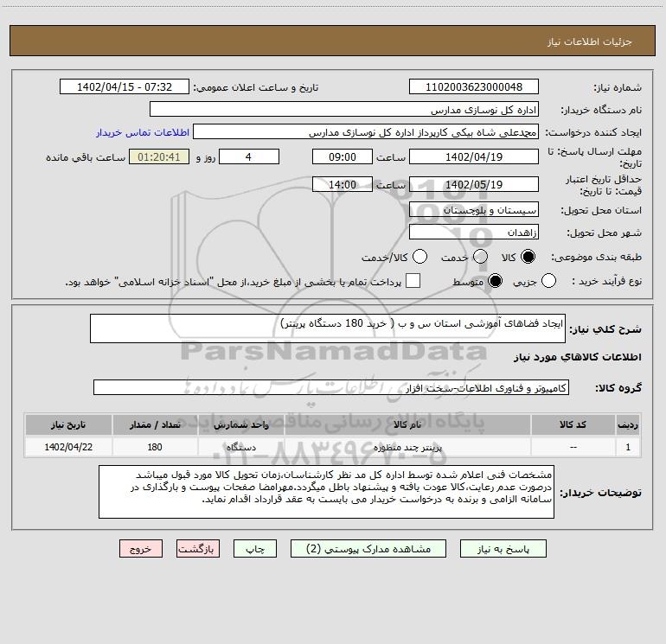Click the پاسخ به نیاز button
Viewport: 666px width, 644px height.
503,549
